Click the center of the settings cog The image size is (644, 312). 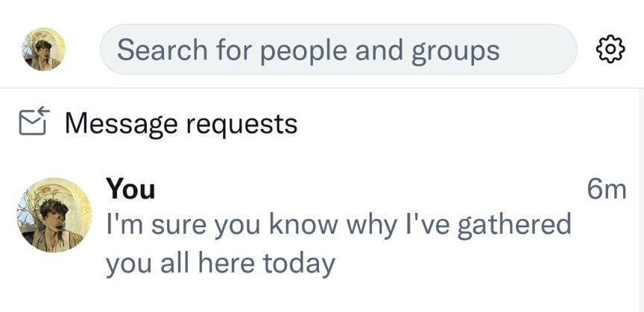(x=610, y=49)
